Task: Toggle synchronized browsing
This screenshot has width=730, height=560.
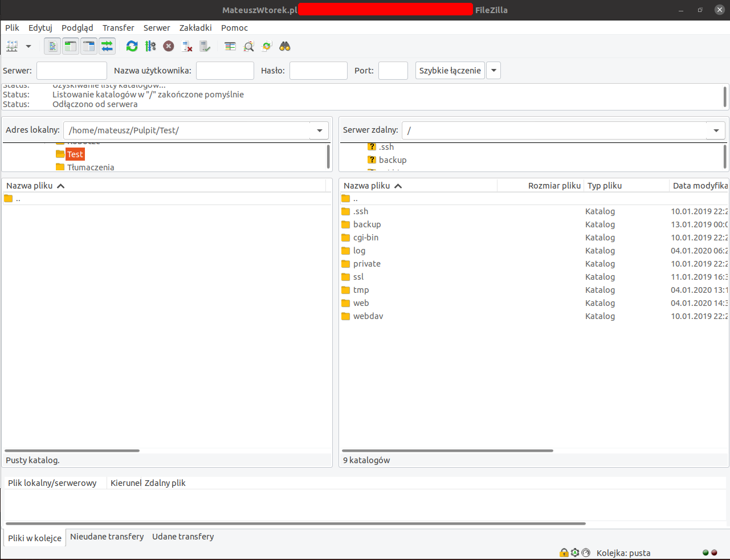Action: (x=267, y=46)
